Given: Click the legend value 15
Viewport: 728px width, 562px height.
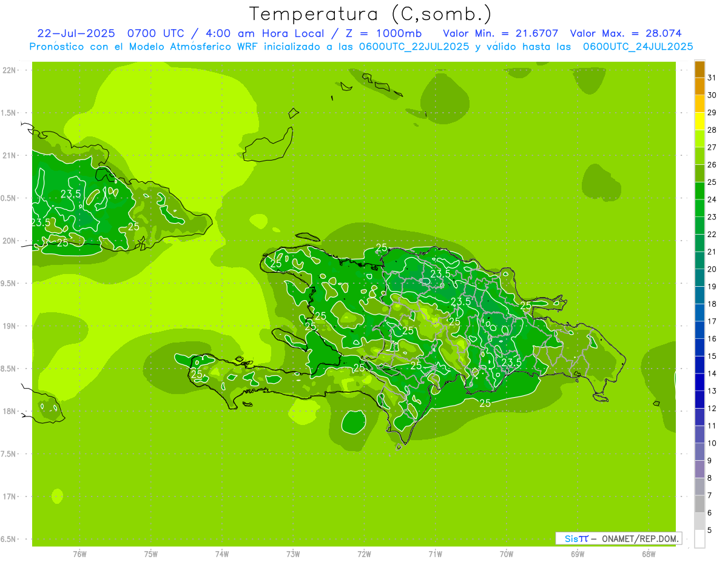Looking at the screenshot, I should [712, 356].
